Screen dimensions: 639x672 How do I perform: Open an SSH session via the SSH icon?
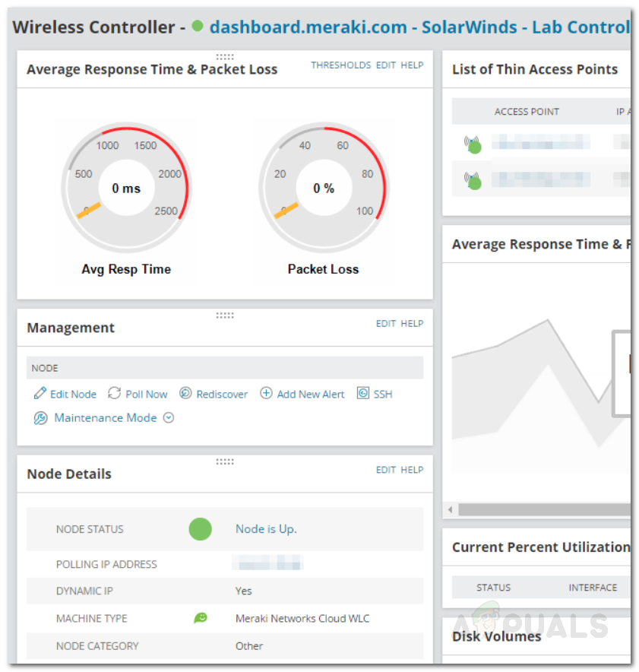[x=363, y=394]
